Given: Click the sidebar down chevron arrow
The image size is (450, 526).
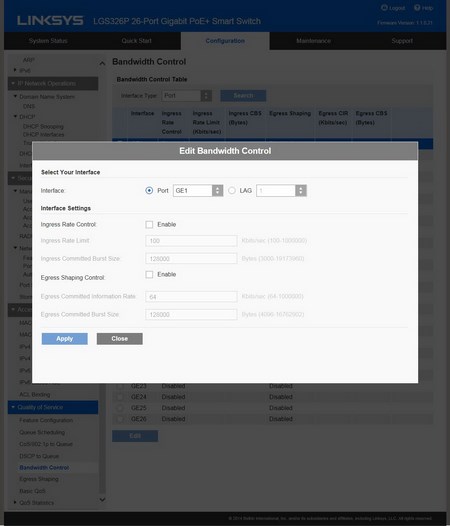Looking at the screenshot, I should pyautogui.click(x=102, y=500).
